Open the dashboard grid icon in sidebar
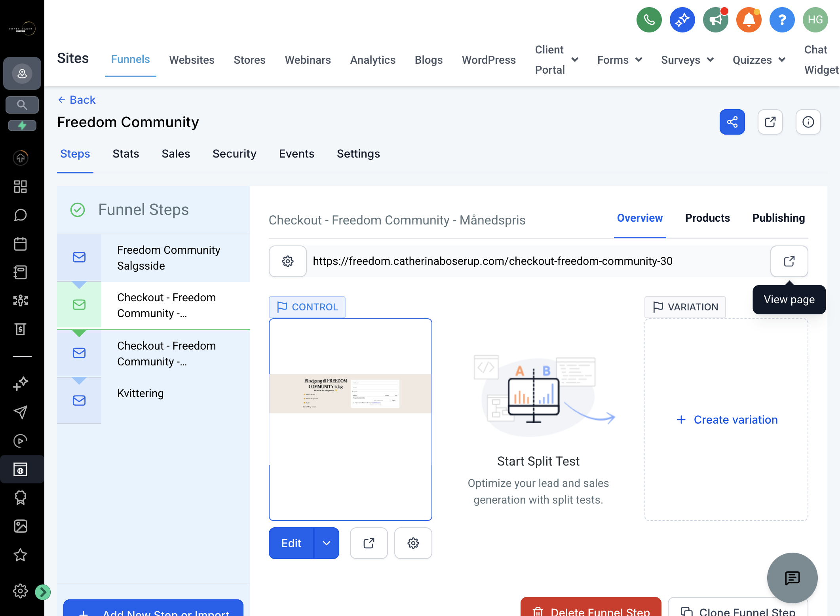 21,186
